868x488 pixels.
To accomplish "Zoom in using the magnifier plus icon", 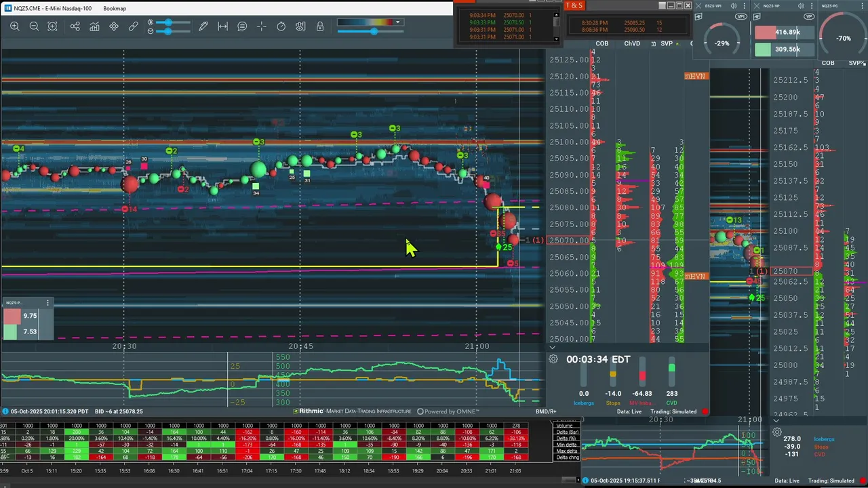I will click(x=15, y=26).
